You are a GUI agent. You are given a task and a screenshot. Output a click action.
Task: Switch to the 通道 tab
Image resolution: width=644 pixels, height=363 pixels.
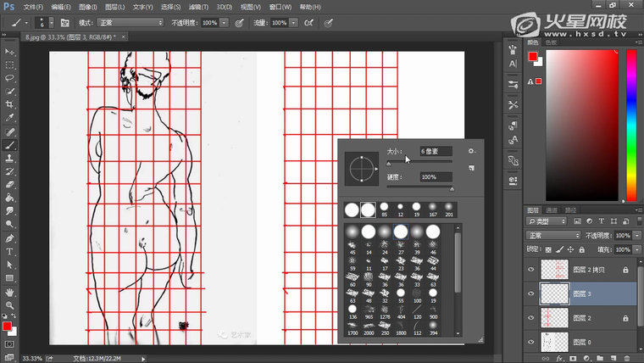tap(551, 209)
